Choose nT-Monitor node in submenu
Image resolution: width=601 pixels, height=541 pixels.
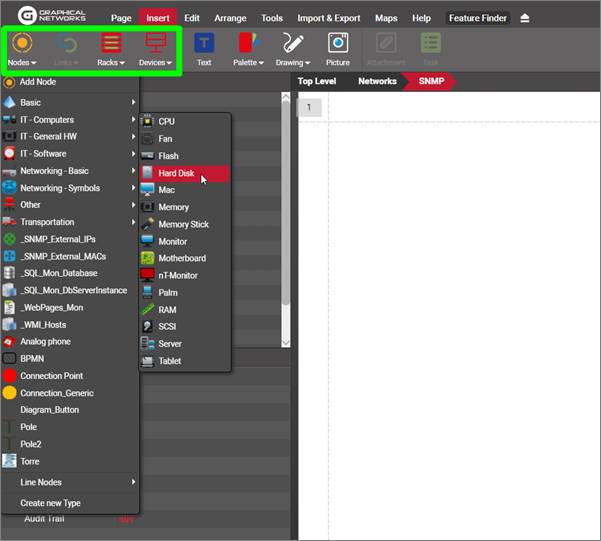click(x=185, y=275)
